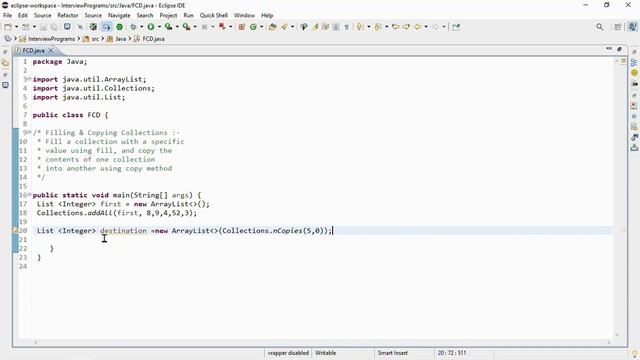Click the vertical scrollbar of the editor

(617, 197)
